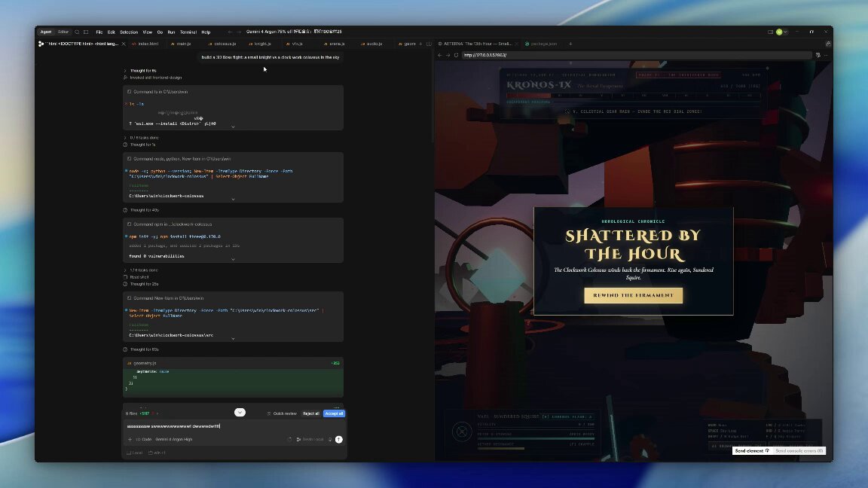
Task: Close the html DOCTYPE tab
Action: [x=124, y=44]
